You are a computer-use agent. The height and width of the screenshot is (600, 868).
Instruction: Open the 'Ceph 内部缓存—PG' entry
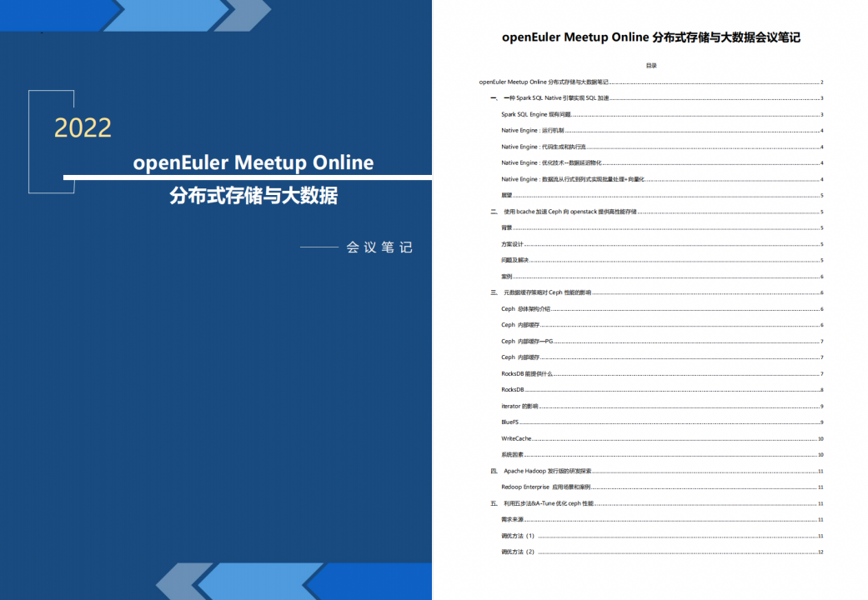[x=526, y=341]
